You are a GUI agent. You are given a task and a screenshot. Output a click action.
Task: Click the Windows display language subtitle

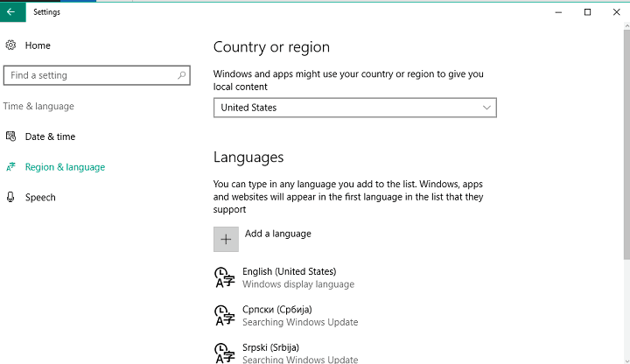click(298, 284)
